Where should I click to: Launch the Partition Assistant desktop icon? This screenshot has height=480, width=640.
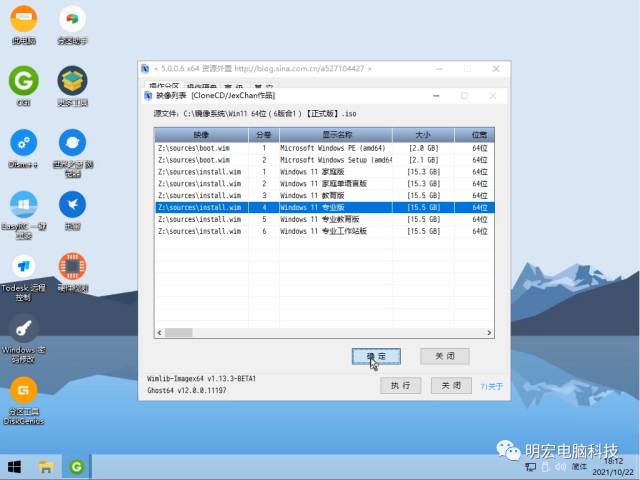72,24
